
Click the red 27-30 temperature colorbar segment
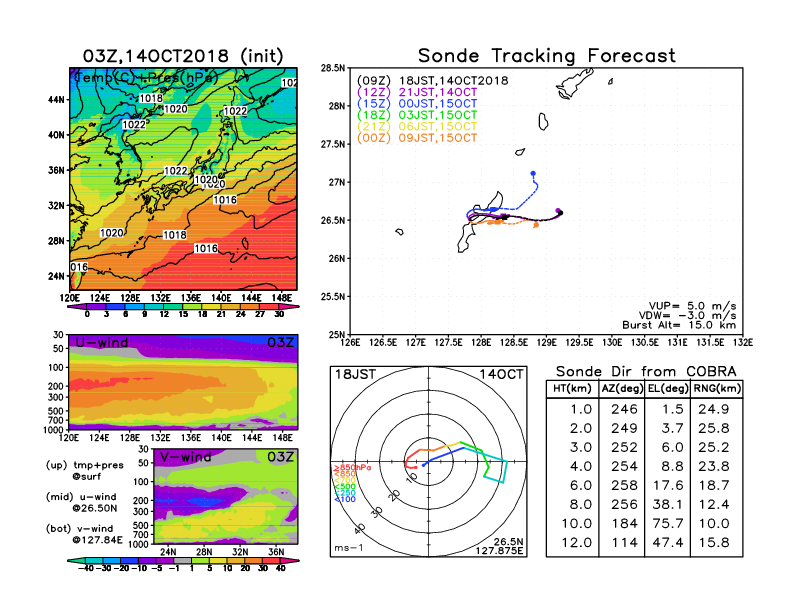(269, 307)
